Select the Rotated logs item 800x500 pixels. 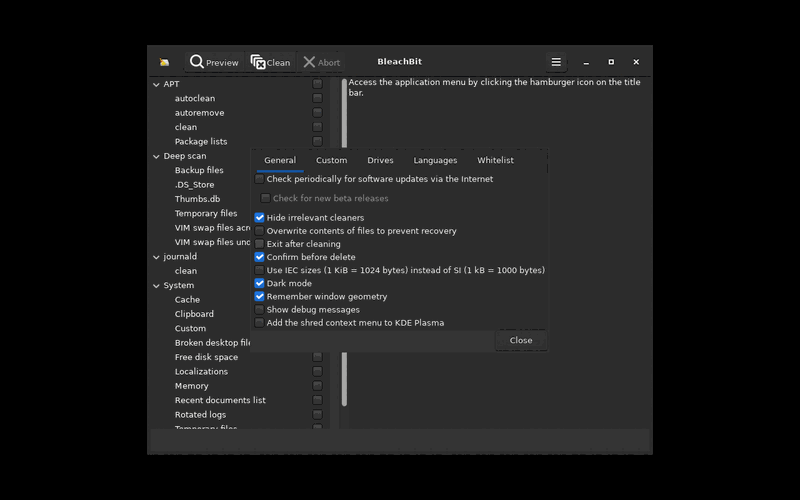(x=200, y=415)
